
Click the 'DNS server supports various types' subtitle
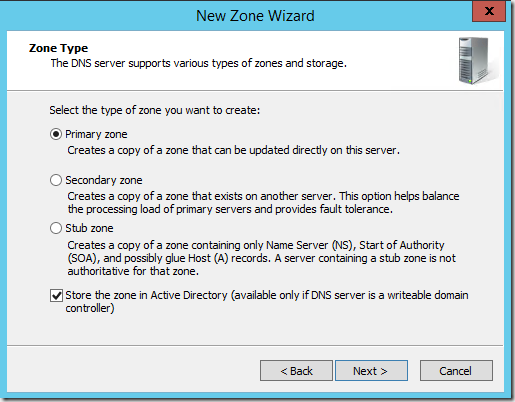pos(199,63)
